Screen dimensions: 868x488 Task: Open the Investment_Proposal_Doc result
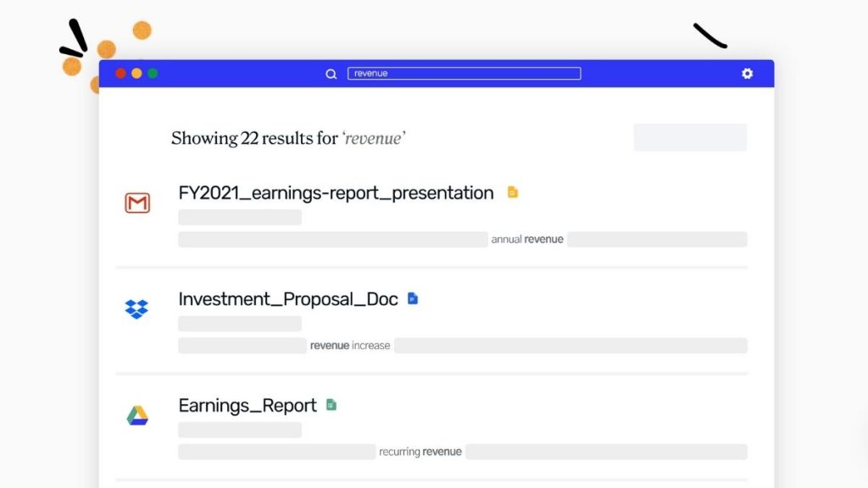(x=288, y=299)
